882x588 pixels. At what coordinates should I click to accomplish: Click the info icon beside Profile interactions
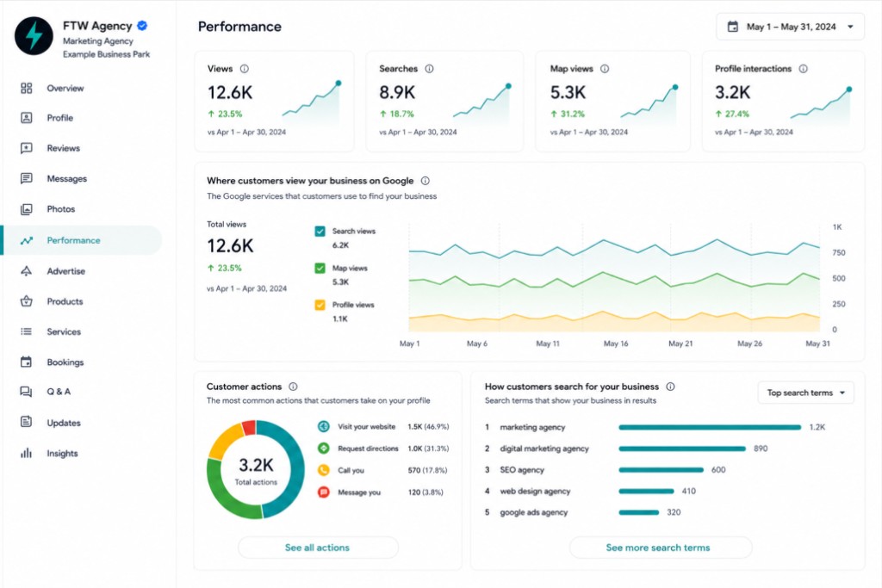pyautogui.click(x=804, y=69)
